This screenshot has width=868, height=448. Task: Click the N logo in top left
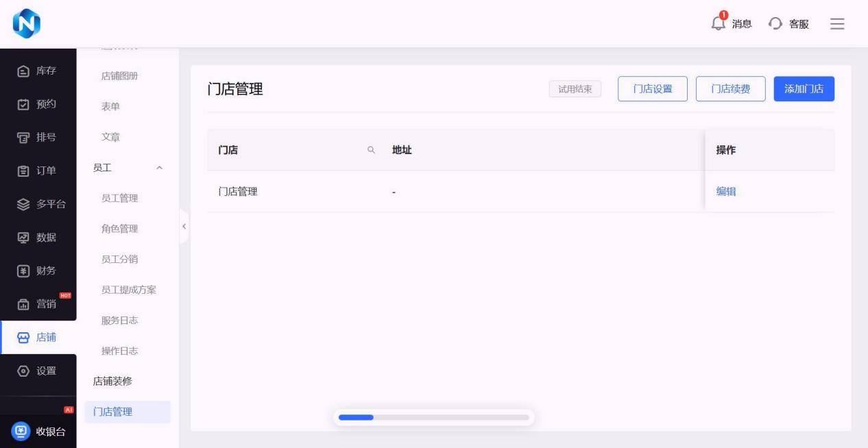[x=27, y=24]
